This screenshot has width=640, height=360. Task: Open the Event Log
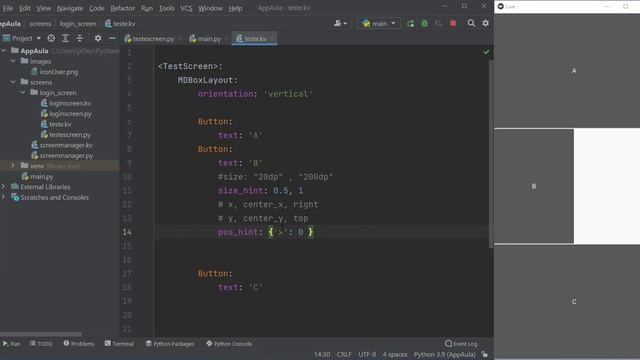pos(461,344)
